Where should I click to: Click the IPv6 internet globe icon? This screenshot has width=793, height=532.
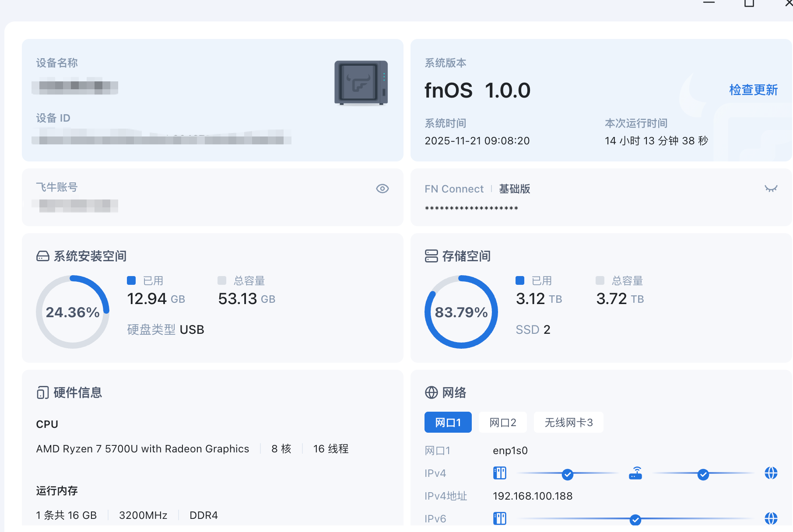click(771, 519)
